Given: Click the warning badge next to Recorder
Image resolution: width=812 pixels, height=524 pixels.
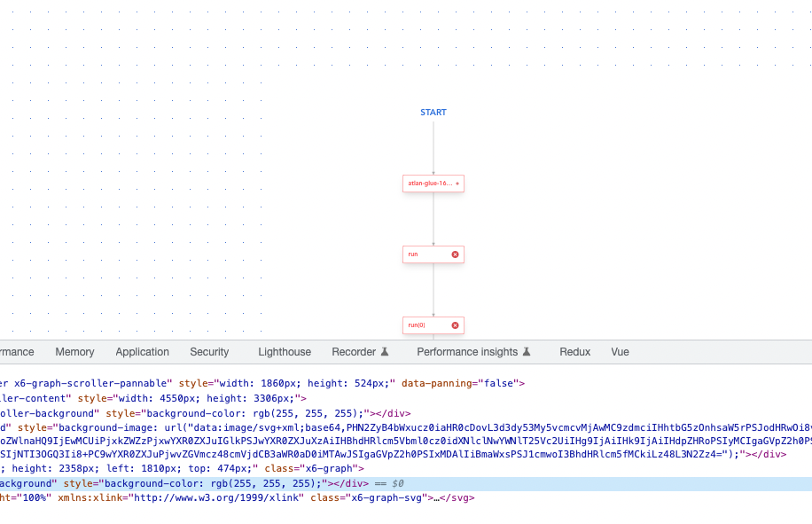Looking at the screenshot, I should point(386,352).
